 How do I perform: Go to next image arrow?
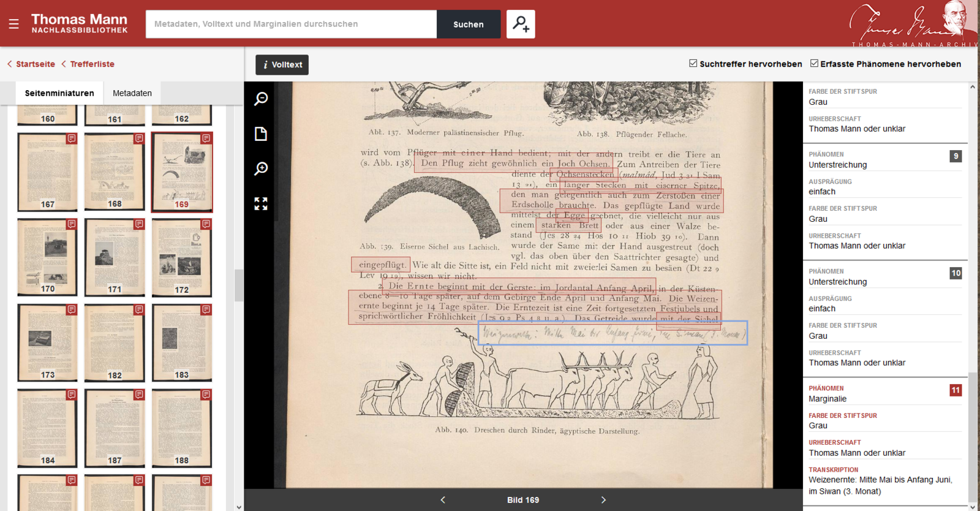[x=603, y=500]
